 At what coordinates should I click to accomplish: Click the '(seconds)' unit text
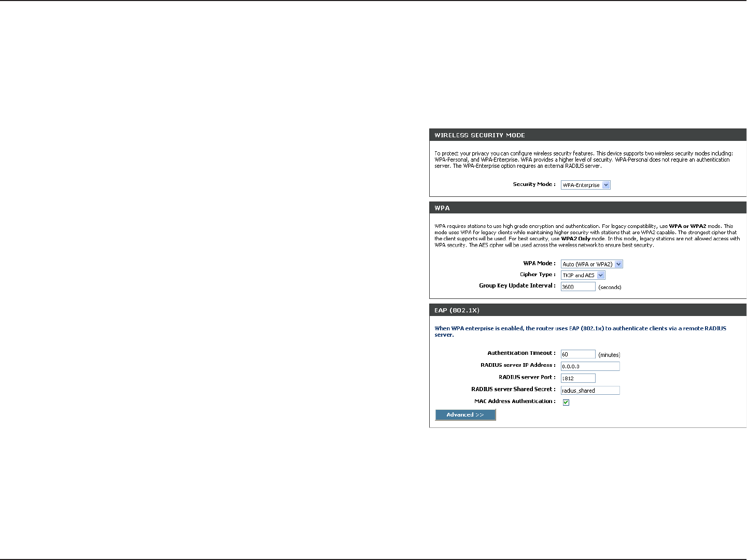[x=610, y=288]
